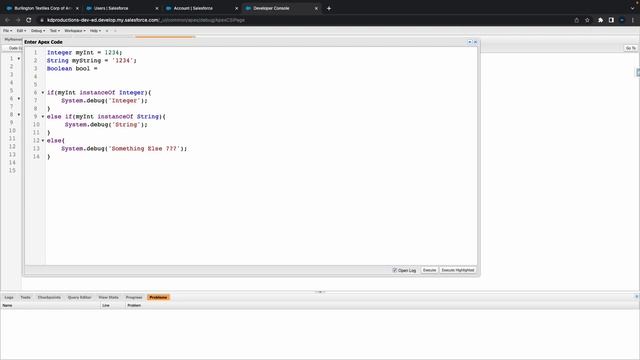The width and height of the screenshot is (640, 360).
Task: Reload the page with the browser refresh icon
Action: [x=29, y=20]
